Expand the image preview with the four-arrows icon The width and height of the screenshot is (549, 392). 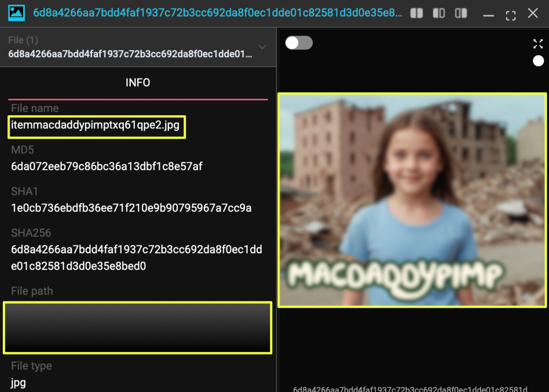[538, 44]
